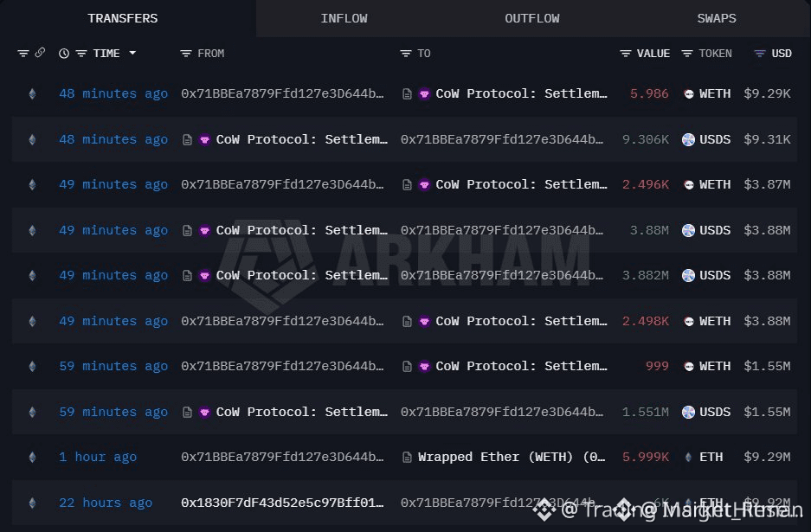Click the link icon in header
The image size is (811, 532).
[x=40, y=53]
